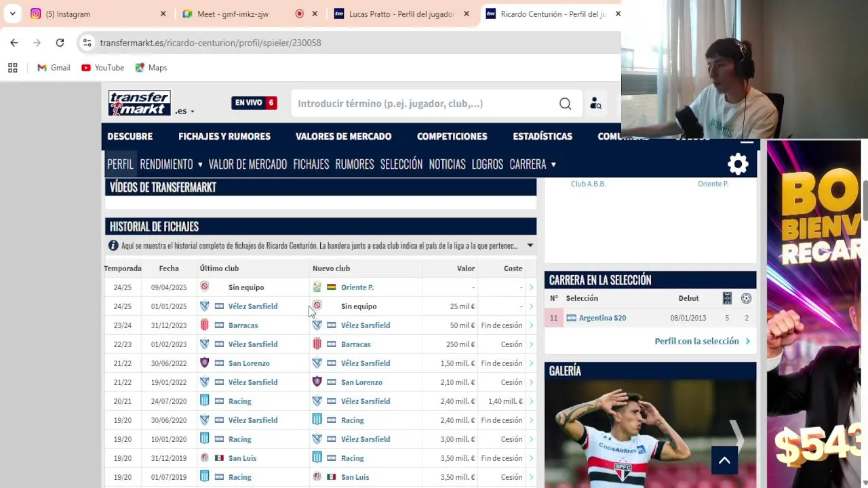Open detail arrow for the 24/07/2020 transfer
868x488 pixels.
(531, 401)
